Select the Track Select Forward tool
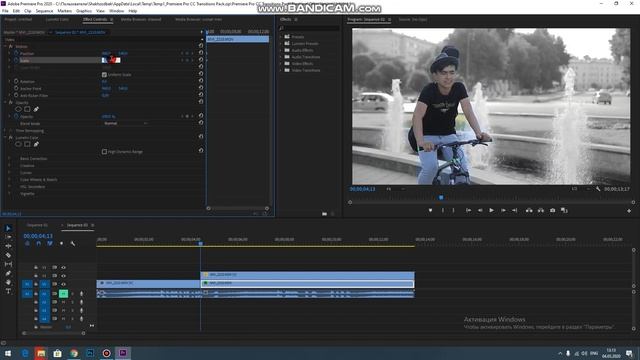The image size is (640, 360). tap(8, 237)
